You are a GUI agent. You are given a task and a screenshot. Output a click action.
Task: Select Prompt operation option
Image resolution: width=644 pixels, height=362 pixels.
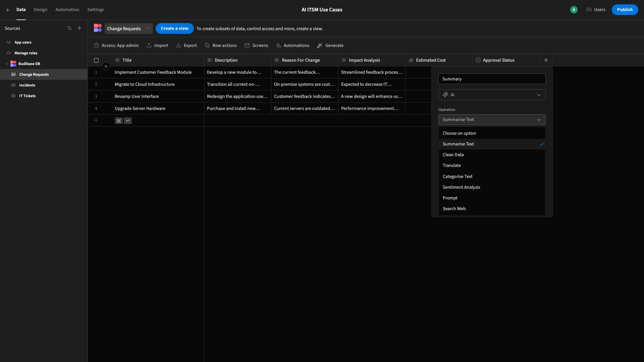492,198
